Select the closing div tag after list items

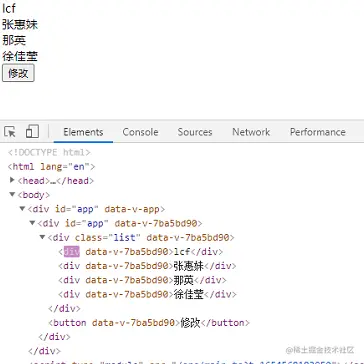(64, 308)
